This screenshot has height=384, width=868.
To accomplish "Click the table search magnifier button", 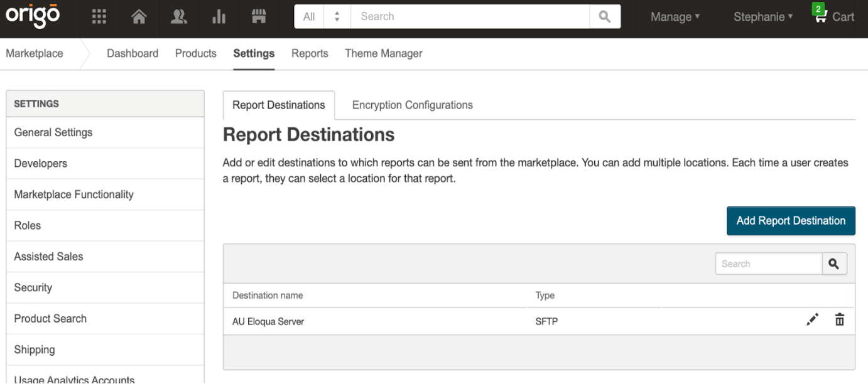I will coord(834,264).
